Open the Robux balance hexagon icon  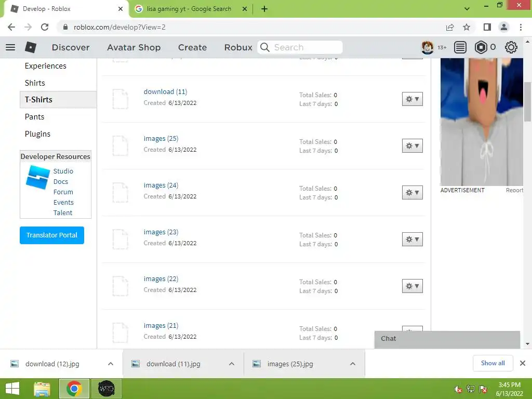481,47
